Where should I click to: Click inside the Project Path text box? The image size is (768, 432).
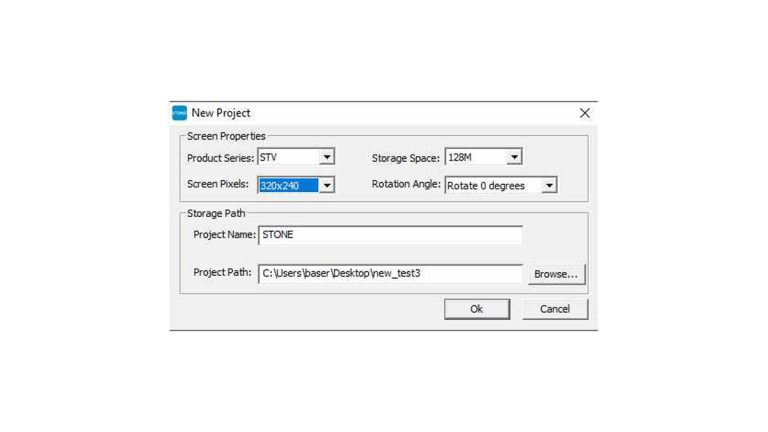pos(390,273)
